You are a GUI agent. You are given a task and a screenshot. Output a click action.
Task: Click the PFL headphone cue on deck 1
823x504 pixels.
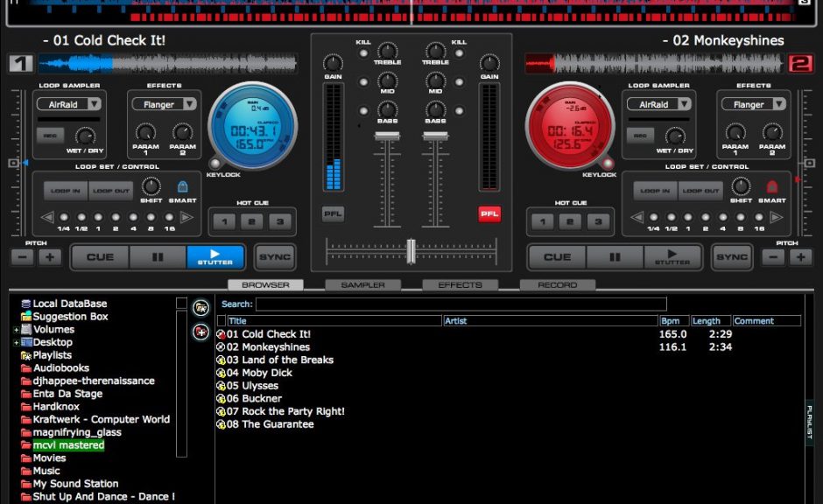coord(333,213)
